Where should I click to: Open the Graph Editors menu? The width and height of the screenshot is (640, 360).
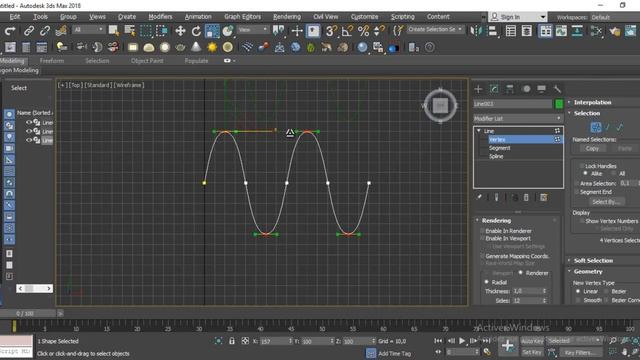[x=242, y=17]
